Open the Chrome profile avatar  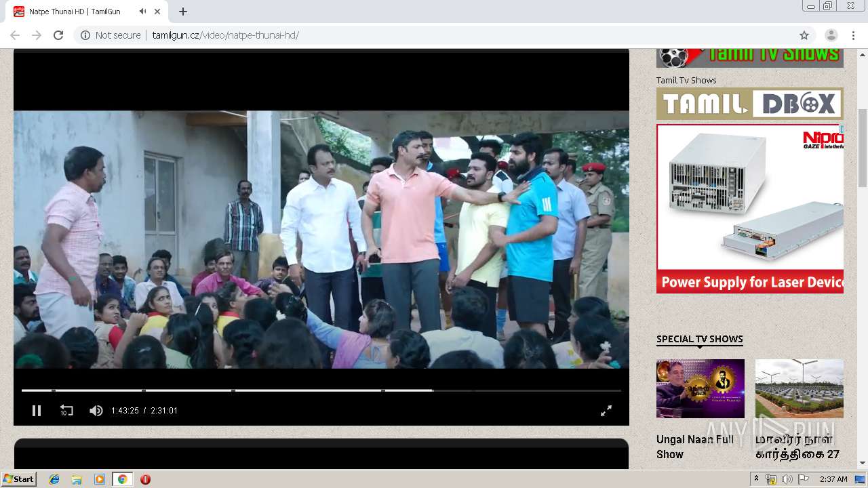tap(831, 35)
